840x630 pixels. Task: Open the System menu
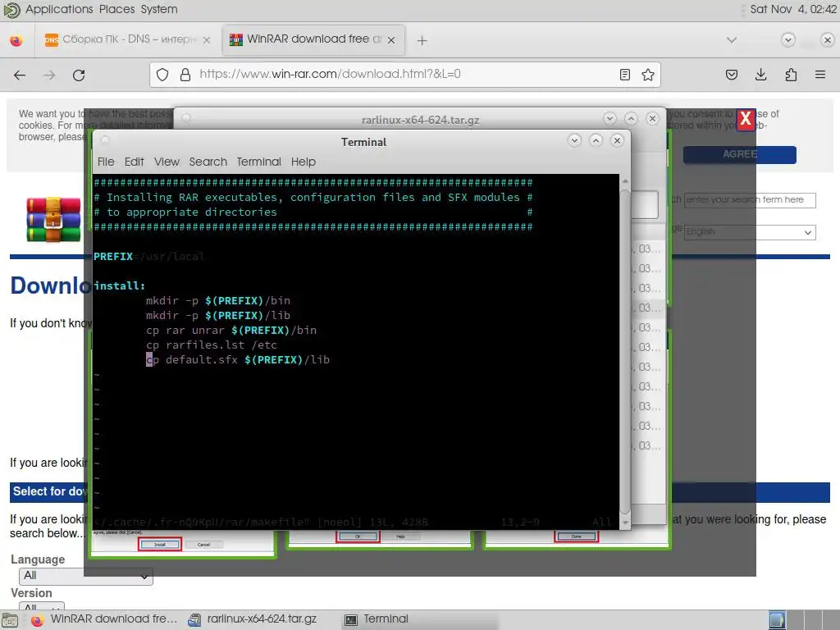click(x=159, y=10)
